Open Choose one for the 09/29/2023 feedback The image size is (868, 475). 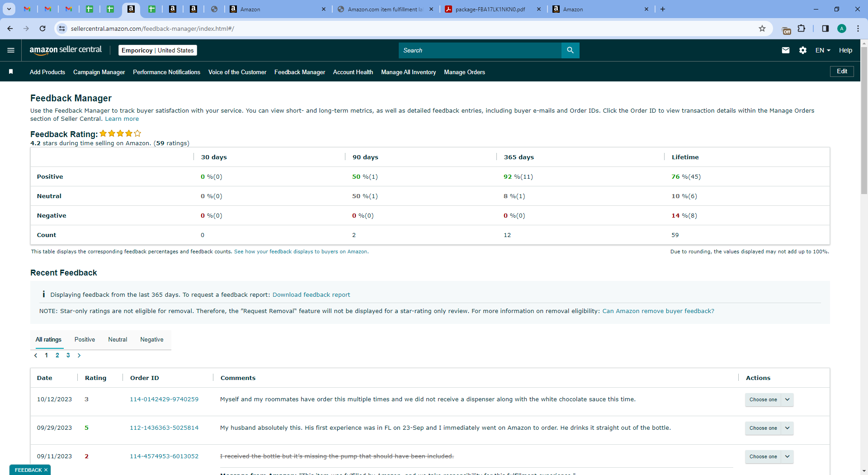click(769, 428)
